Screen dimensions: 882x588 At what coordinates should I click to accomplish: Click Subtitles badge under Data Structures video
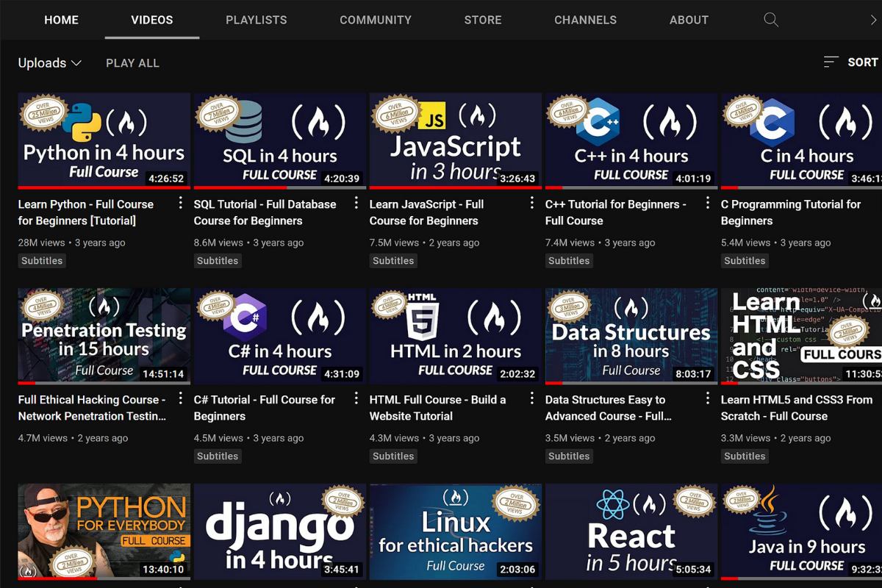coord(569,456)
